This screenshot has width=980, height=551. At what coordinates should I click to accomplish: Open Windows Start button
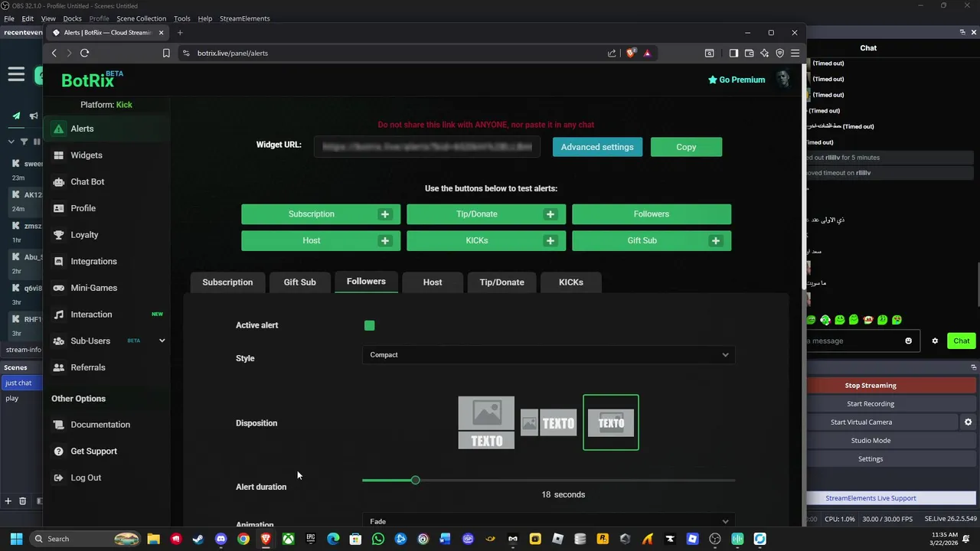tap(16, 539)
